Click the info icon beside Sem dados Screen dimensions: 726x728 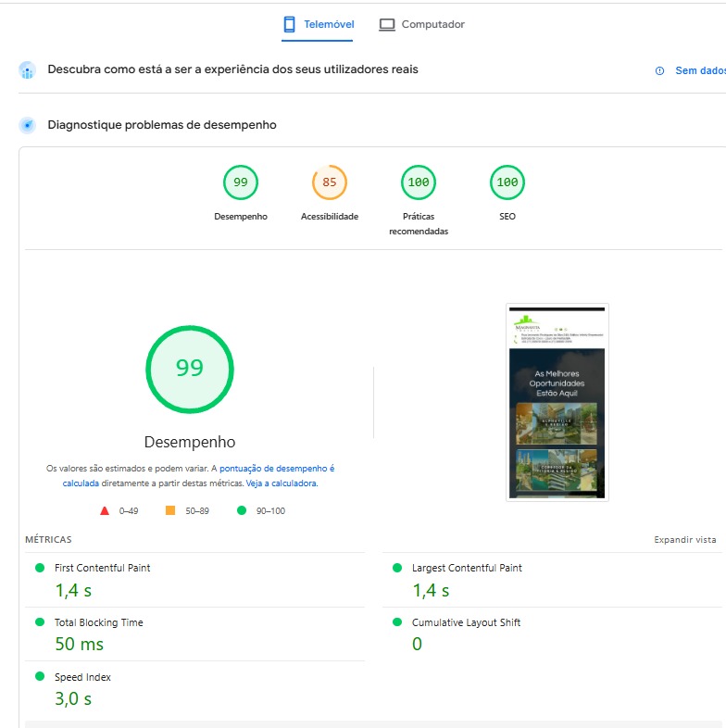tap(659, 71)
